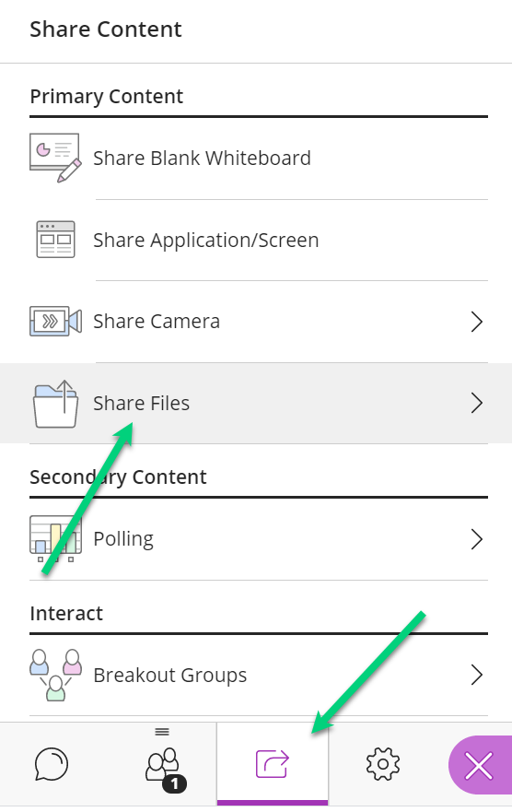Click the Polling text label

123,539
